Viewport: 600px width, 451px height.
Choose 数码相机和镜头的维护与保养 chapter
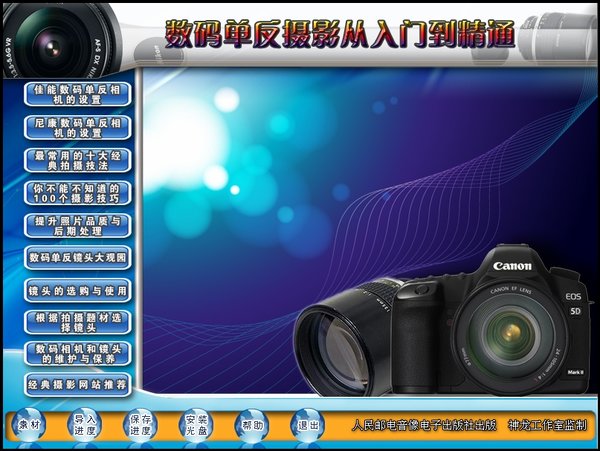[78, 354]
